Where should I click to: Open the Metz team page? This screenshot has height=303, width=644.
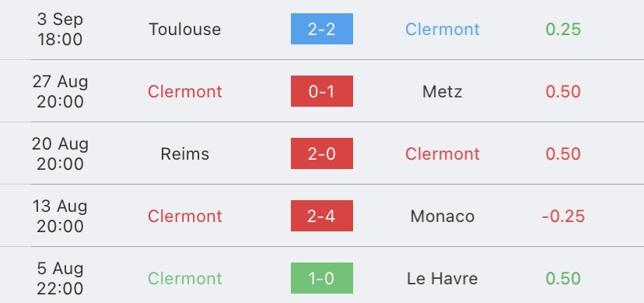pyautogui.click(x=443, y=92)
